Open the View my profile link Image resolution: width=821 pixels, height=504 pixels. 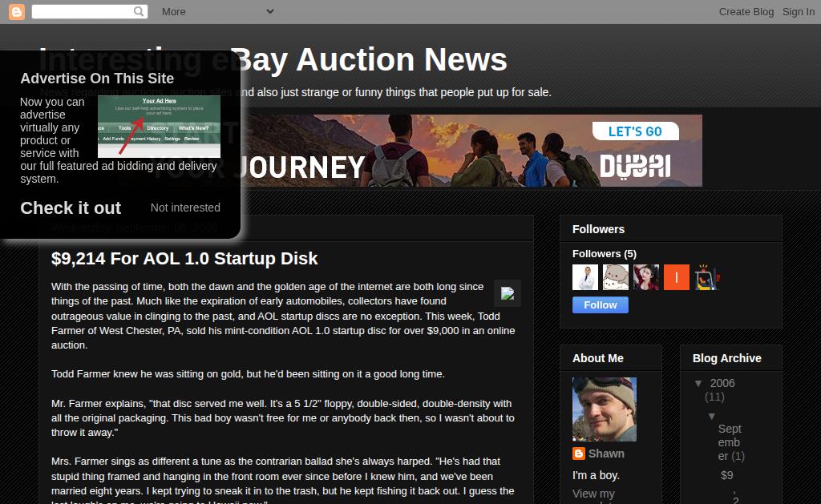(x=593, y=495)
